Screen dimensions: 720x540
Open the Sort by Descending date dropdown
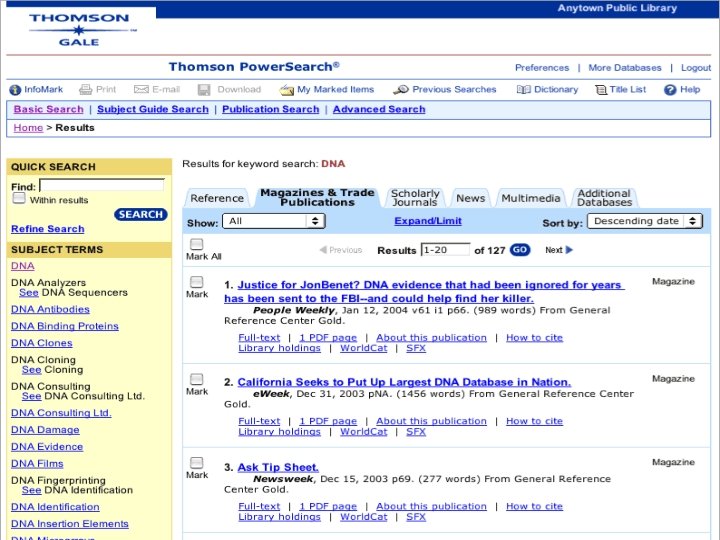[645, 221]
